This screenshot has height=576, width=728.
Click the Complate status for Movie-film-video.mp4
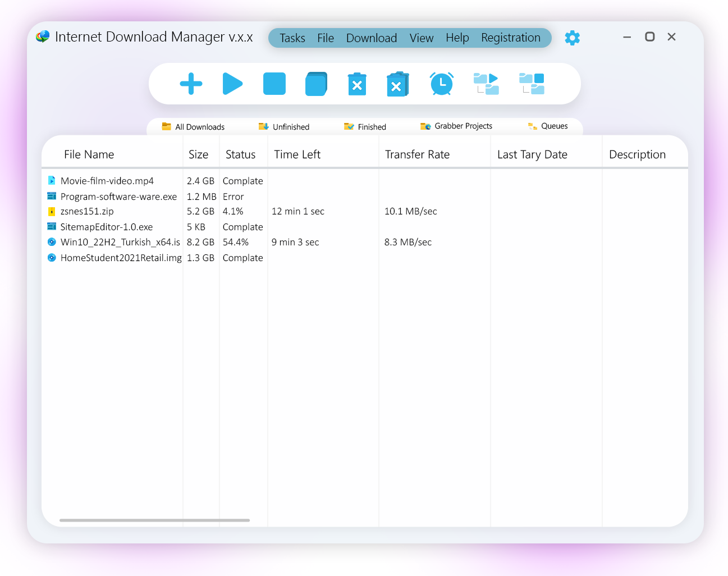point(243,181)
